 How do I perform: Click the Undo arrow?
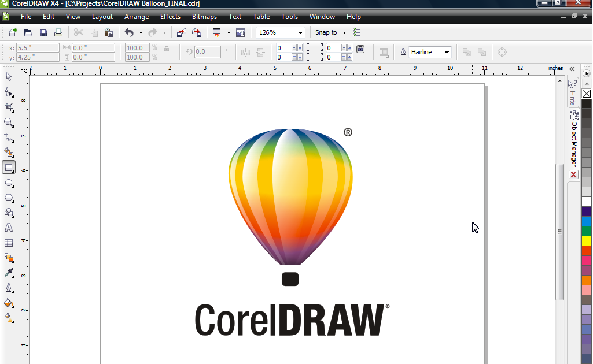[129, 32]
